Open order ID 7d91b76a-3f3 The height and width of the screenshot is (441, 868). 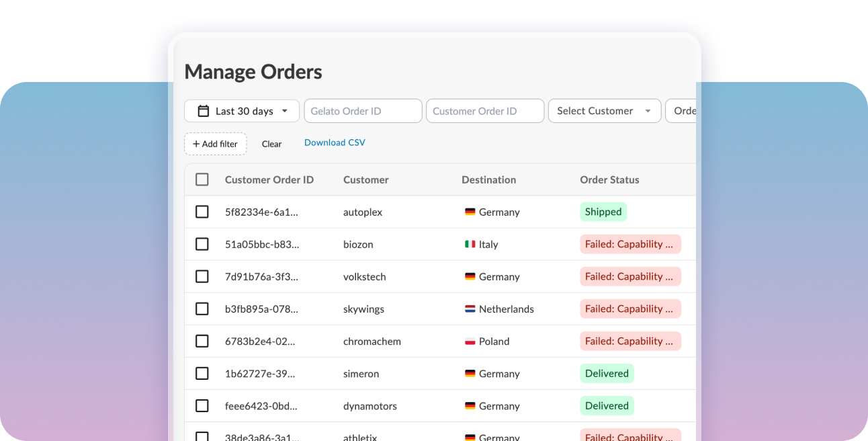tap(261, 276)
